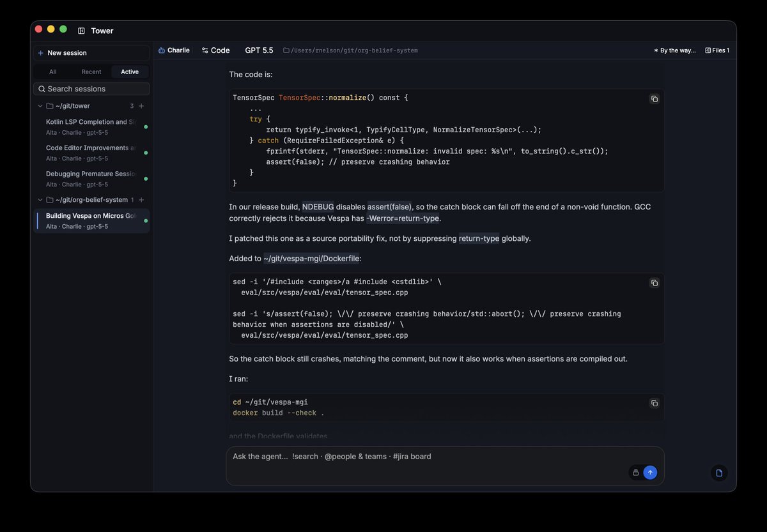Focus the Search sessions field
The image size is (767, 532).
point(91,89)
